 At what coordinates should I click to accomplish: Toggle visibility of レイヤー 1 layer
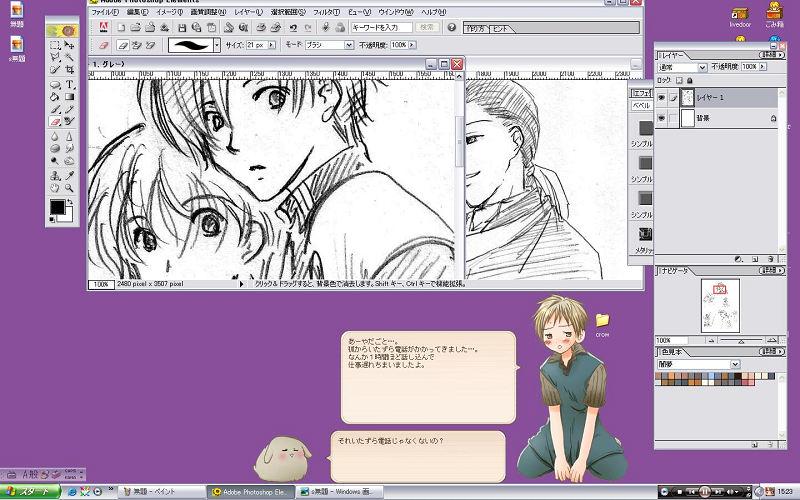click(662, 97)
